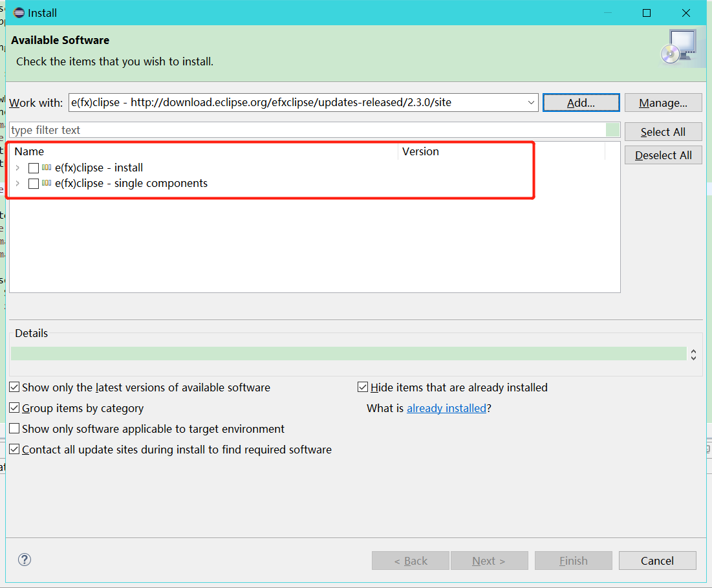This screenshot has width=712, height=588.
Task: Click the e(fx)clipse - single components category icon
Action: [x=45, y=183]
